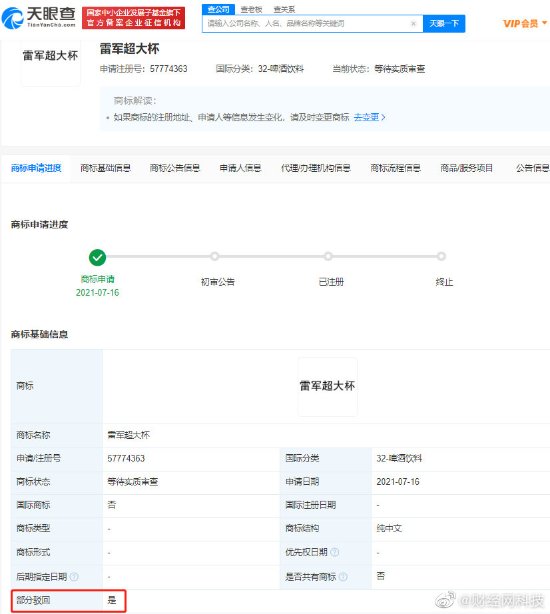Switch to the 公告信息 tab
The image size is (550, 614).
[533, 168]
